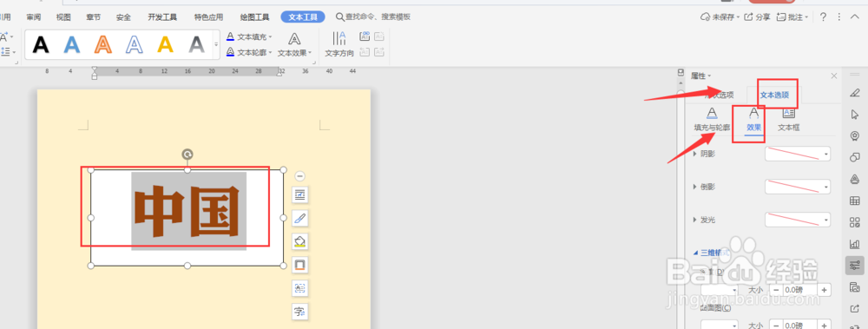868x329 pixels.
Task: Click the table grid icon in the sidebar
Action: click(x=855, y=201)
